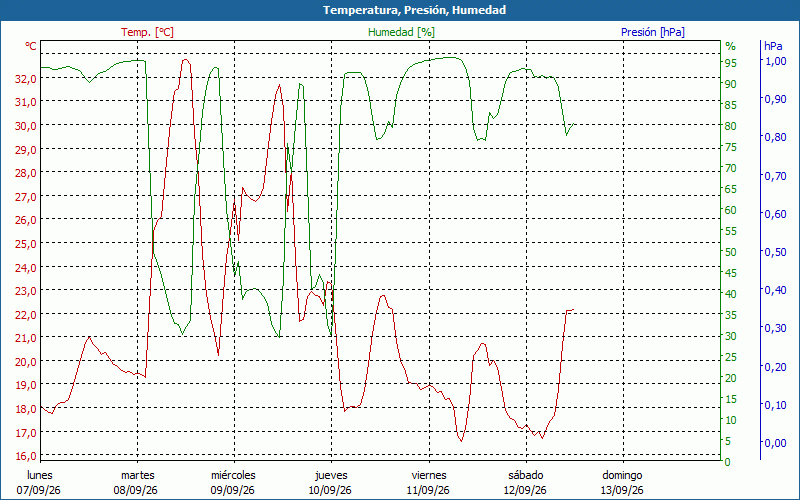
Task: Click the 85 humidity axis value
Action: point(731,105)
